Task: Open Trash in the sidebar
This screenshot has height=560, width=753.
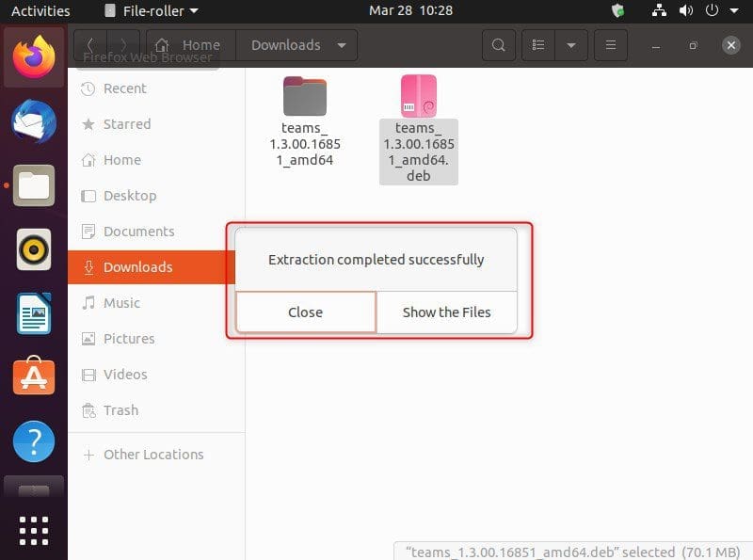Action: point(120,410)
